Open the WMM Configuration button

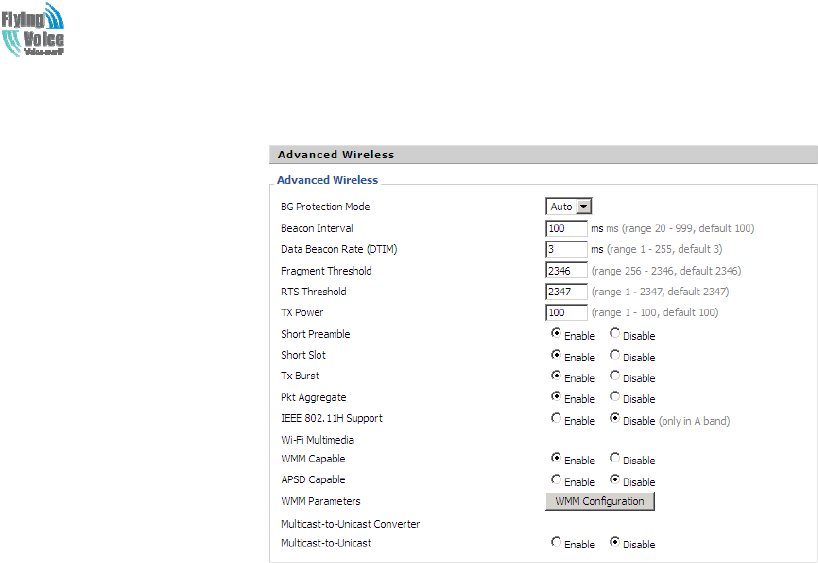[x=600, y=501]
